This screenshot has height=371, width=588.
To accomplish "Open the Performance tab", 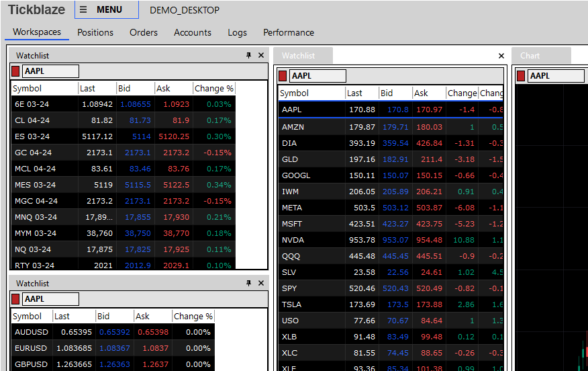I will coord(289,33).
